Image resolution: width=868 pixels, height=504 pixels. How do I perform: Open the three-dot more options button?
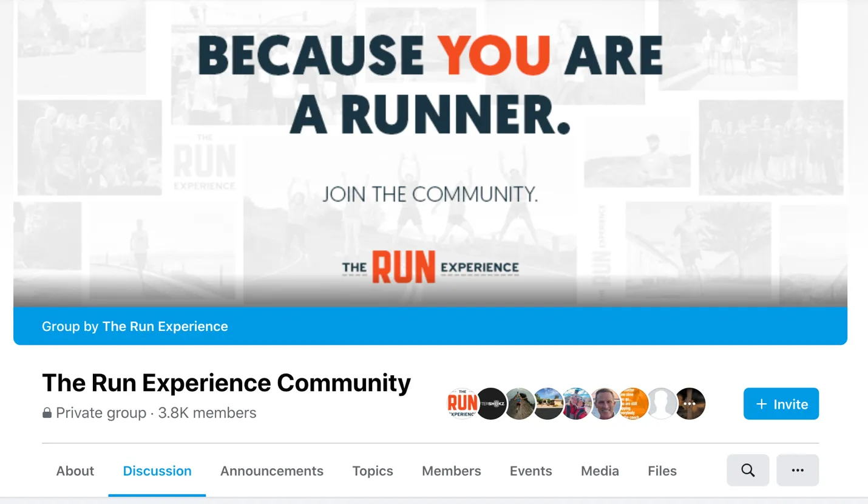pos(798,470)
